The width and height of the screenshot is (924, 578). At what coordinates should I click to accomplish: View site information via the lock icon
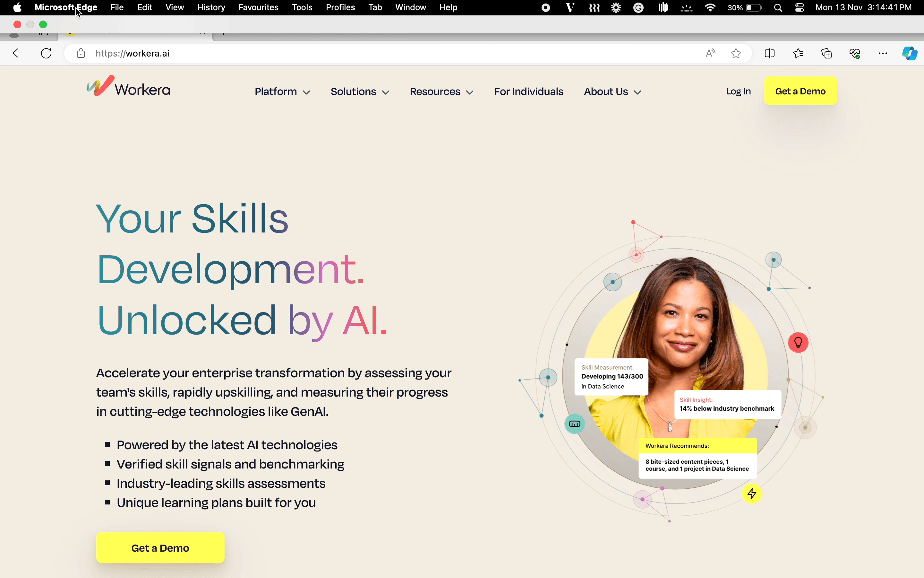pos(81,53)
